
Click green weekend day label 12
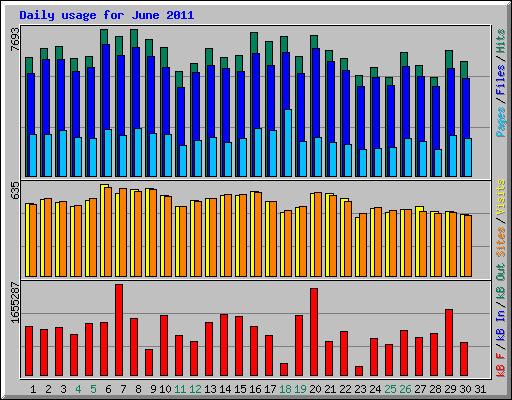click(x=195, y=389)
